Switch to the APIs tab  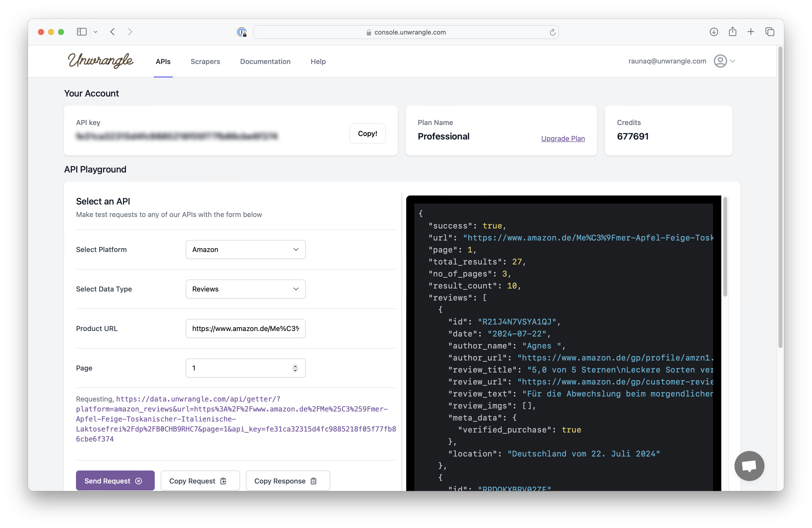click(163, 61)
